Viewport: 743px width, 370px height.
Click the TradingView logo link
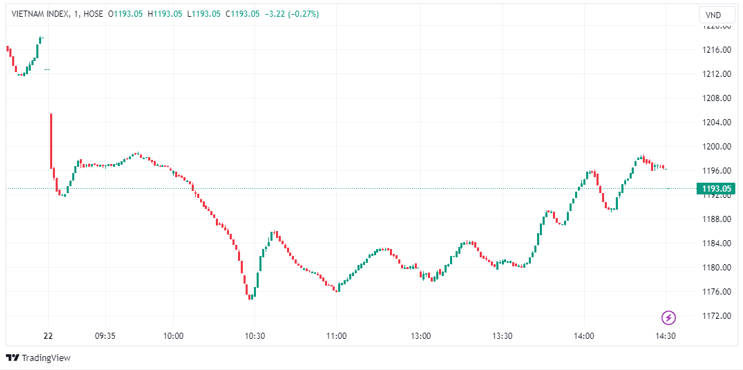[x=38, y=358]
